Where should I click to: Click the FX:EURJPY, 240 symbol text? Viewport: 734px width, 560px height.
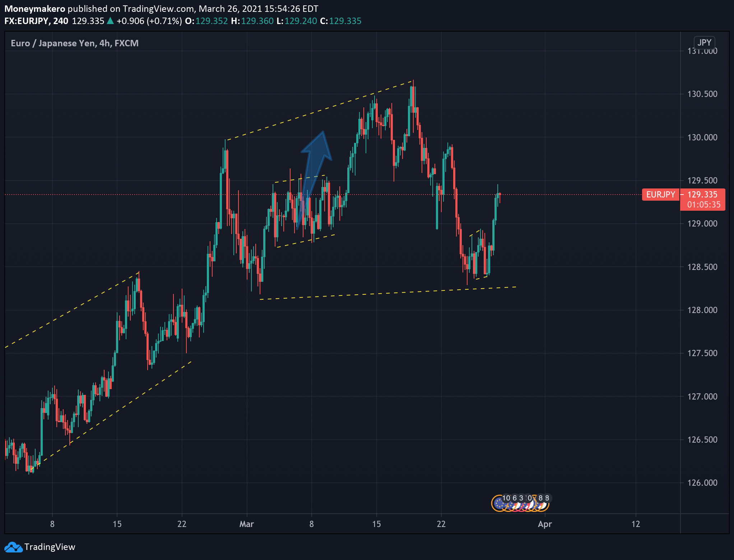36,21
